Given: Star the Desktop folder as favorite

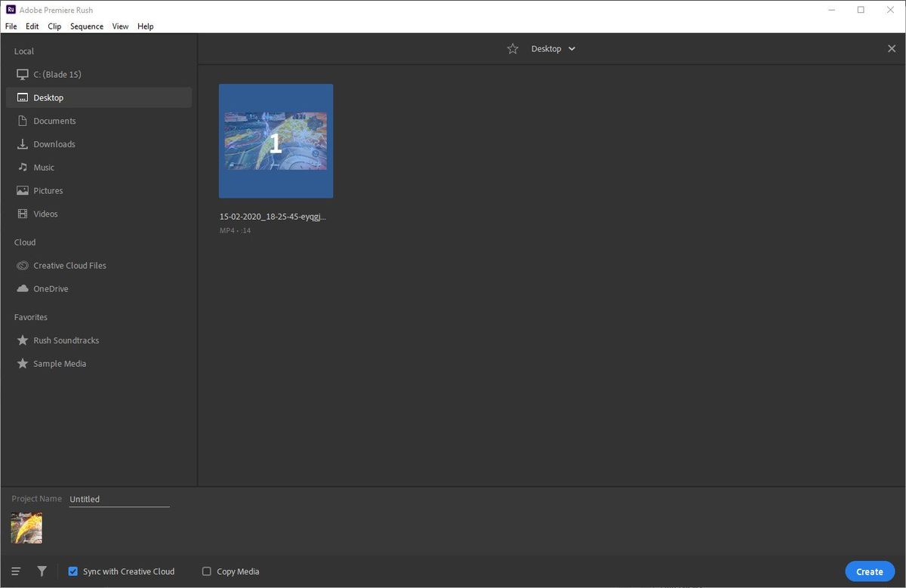Looking at the screenshot, I should [x=513, y=48].
